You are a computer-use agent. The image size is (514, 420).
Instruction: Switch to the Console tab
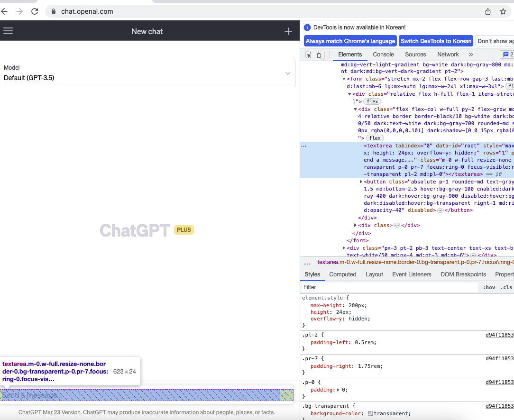(383, 55)
